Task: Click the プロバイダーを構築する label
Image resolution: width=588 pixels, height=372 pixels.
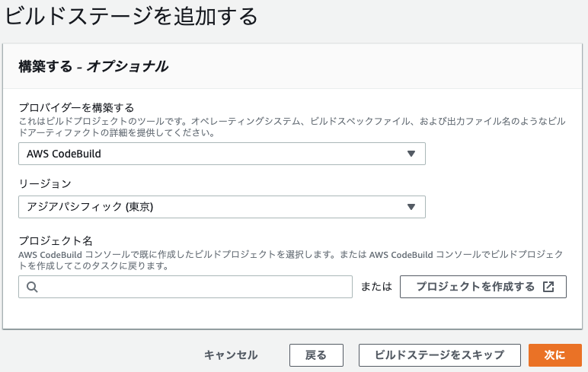Action: click(76, 108)
